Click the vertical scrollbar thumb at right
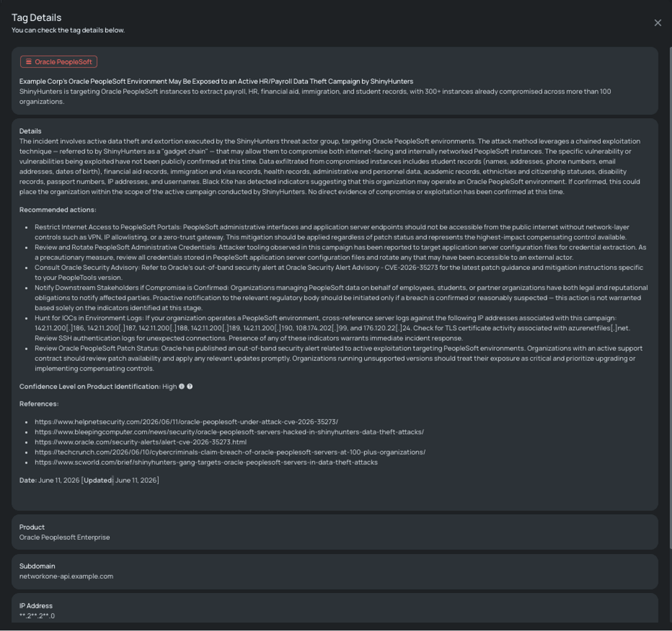 point(671,298)
